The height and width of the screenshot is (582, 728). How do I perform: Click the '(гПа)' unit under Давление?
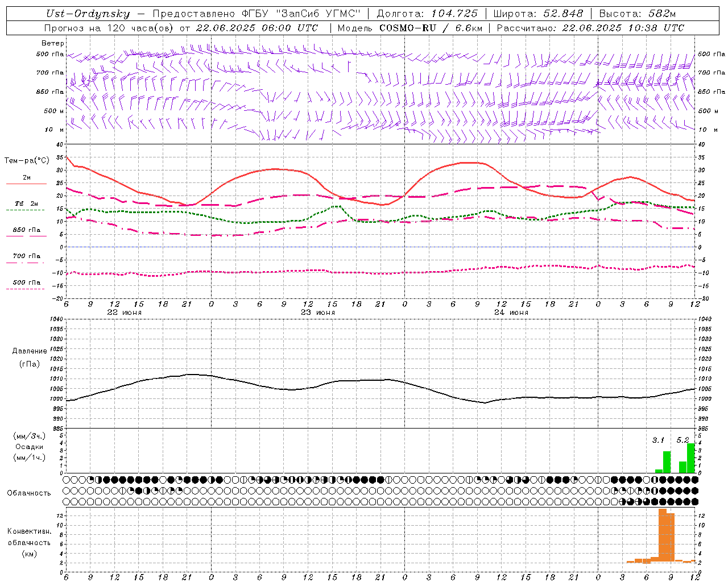point(30,364)
